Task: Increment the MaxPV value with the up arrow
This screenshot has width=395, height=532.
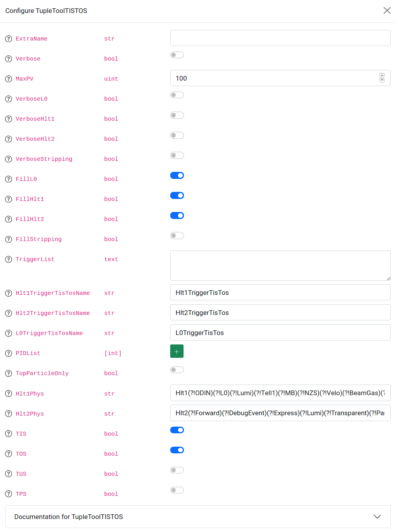Action: pos(382,75)
